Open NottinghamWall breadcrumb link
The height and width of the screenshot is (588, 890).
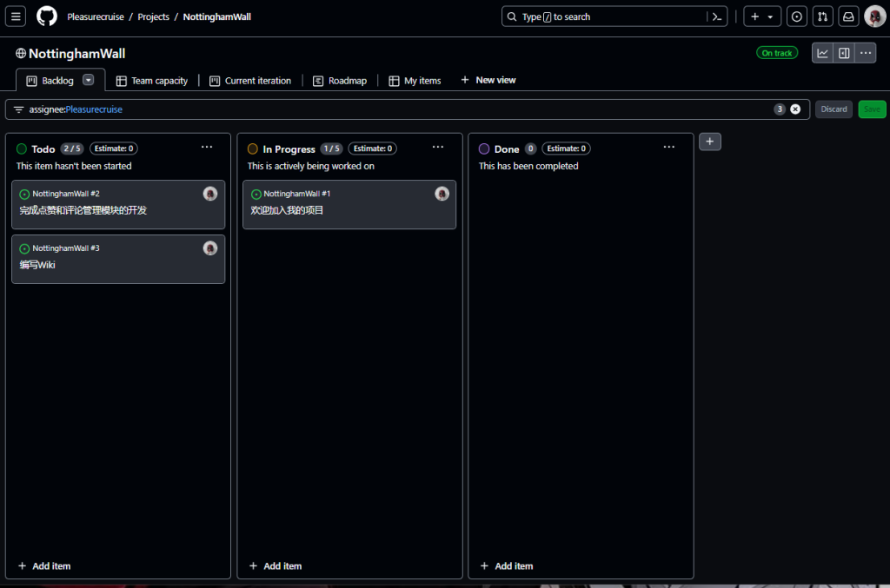(x=216, y=17)
